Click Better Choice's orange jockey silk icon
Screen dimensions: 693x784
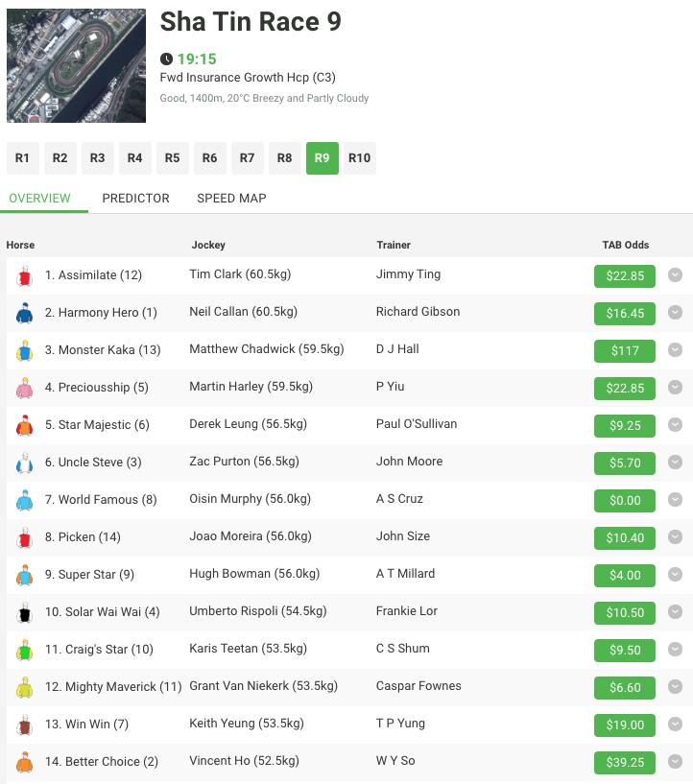click(24, 763)
